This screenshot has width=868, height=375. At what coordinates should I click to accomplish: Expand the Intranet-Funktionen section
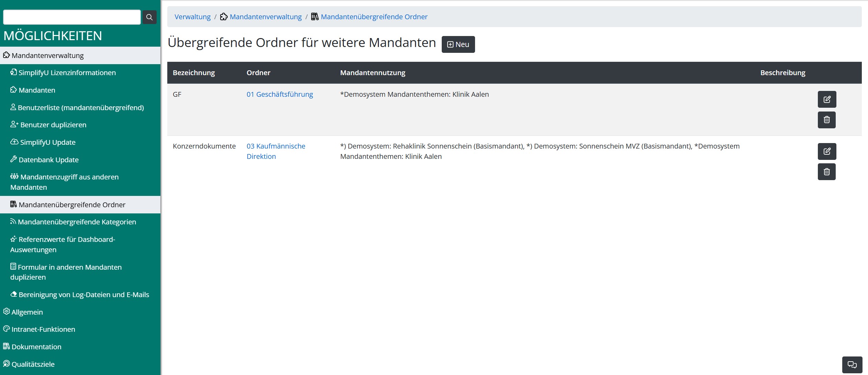click(x=43, y=329)
